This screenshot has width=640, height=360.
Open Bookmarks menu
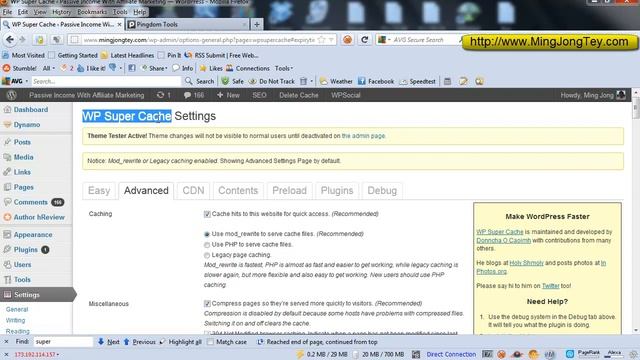pyautogui.click(x=92, y=12)
